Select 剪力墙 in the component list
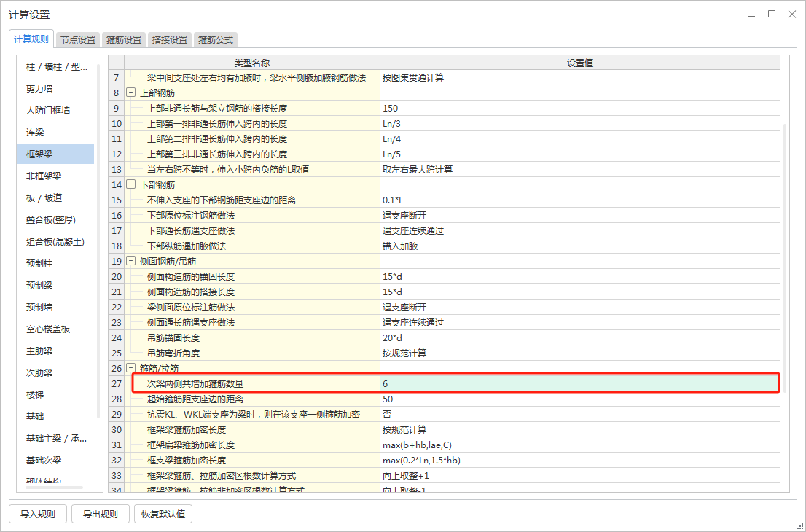The width and height of the screenshot is (806, 532). point(56,88)
